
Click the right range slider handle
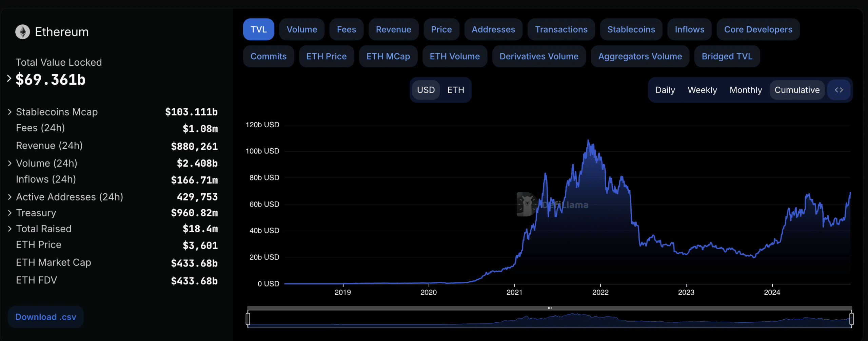coord(851,319)
